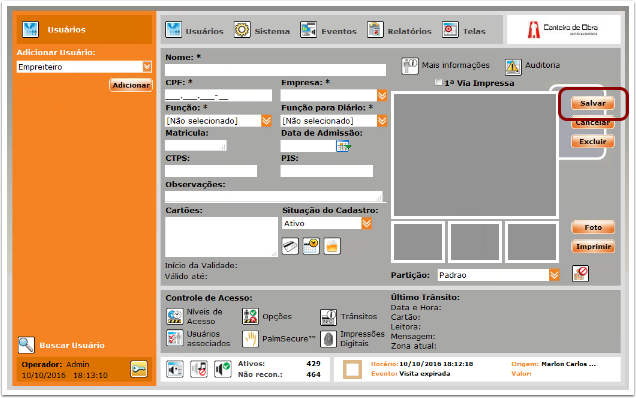The image size is (636, 398).
Task: Open the Sistema menu
Action: (x=262, y=30)
